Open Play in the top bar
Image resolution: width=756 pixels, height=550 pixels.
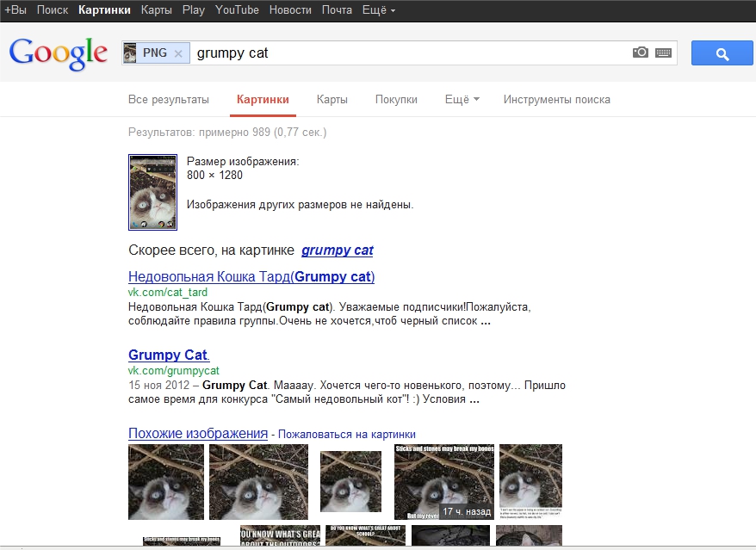click(194, 9)
